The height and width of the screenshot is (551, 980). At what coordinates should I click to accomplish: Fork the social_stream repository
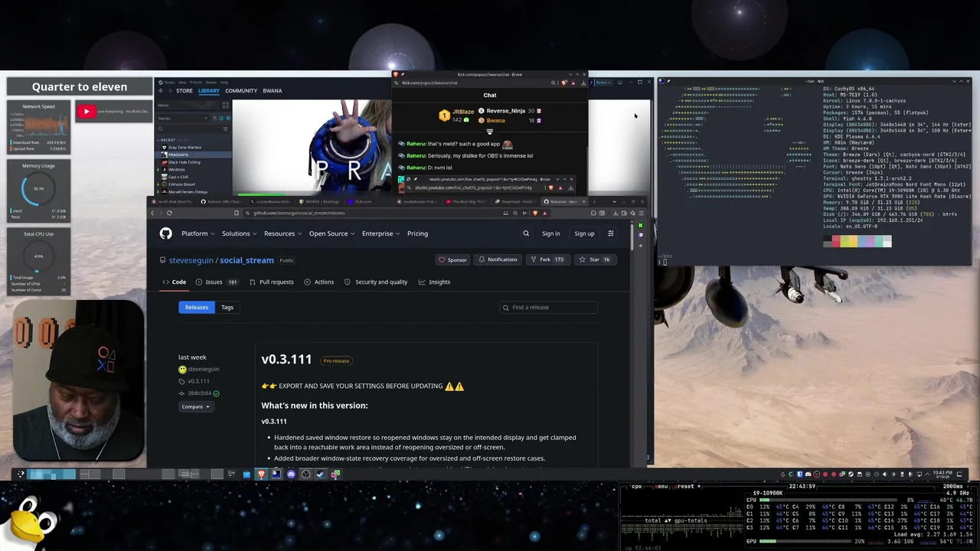tap(547, 259)
